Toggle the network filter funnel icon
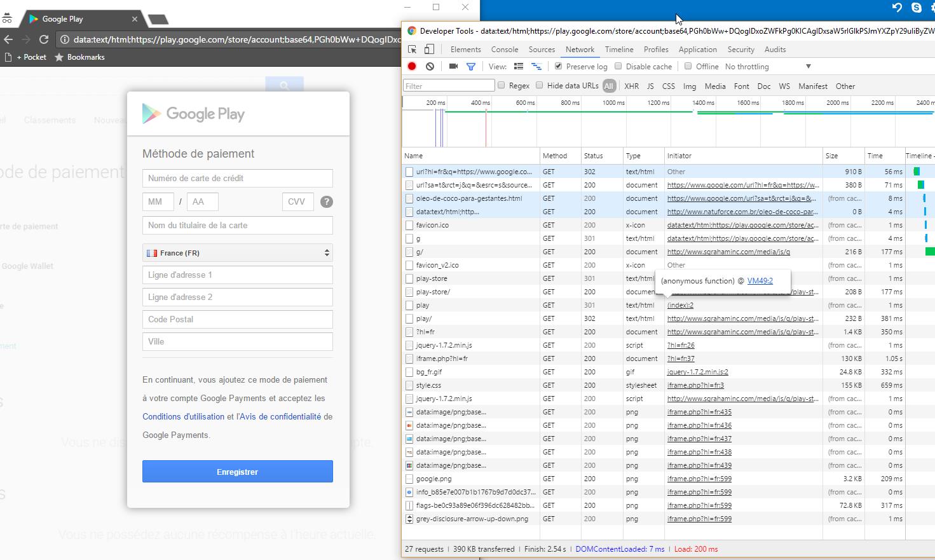This screenshot has width=935, height=560. point(471,66)
